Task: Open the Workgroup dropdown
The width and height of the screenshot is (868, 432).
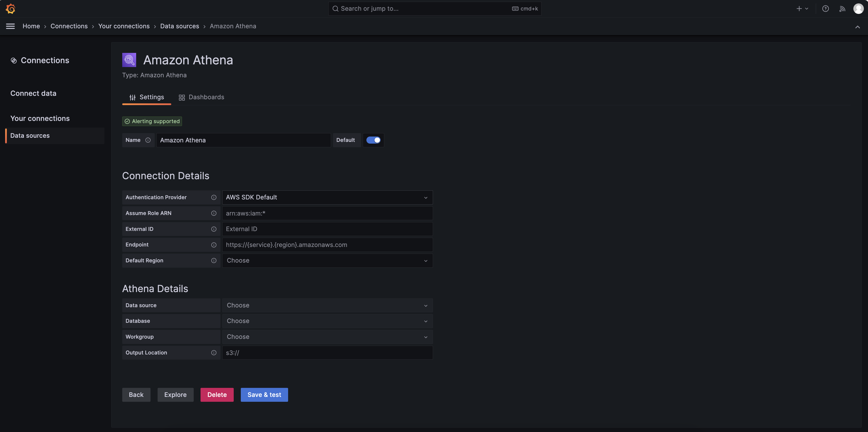Action: pyautogui.click(x=328, y=337)
